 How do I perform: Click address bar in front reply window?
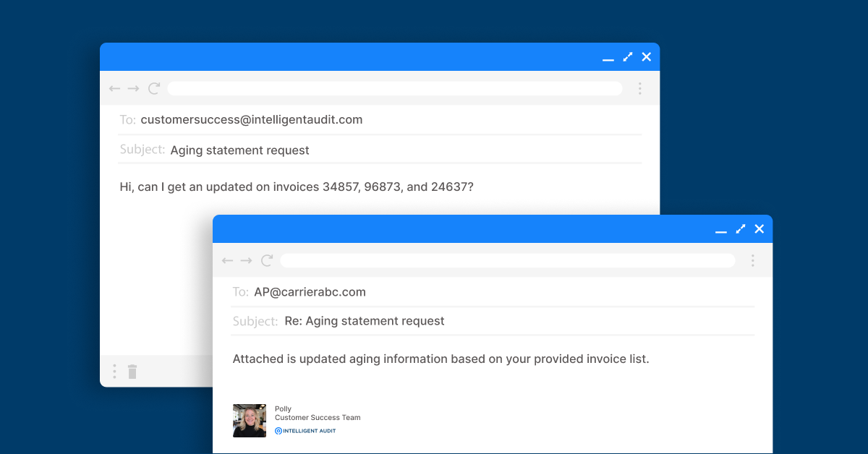(508, 260)
